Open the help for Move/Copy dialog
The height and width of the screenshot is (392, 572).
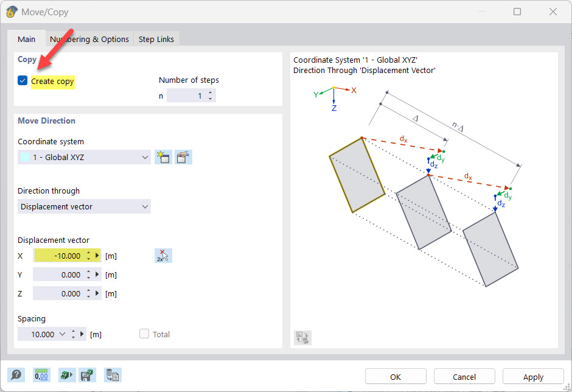[x=16, y=375]
